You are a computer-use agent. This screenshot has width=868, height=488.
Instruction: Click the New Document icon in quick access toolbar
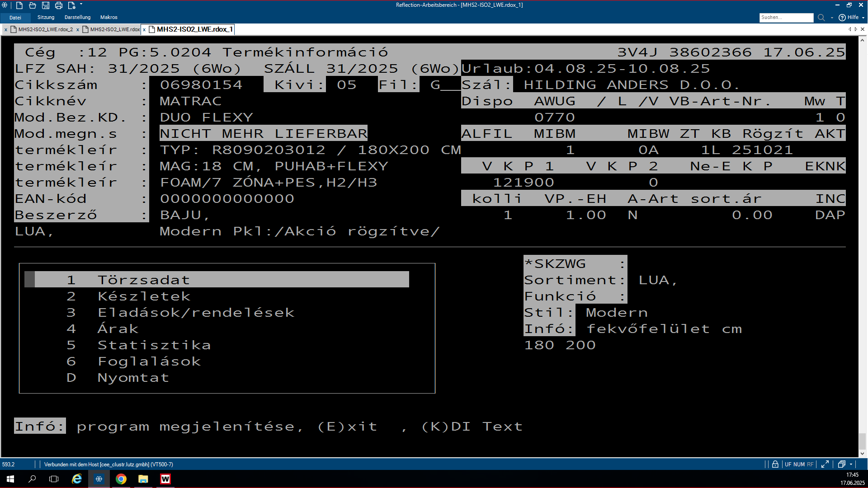pyautogui.click(x=19, y=5)
